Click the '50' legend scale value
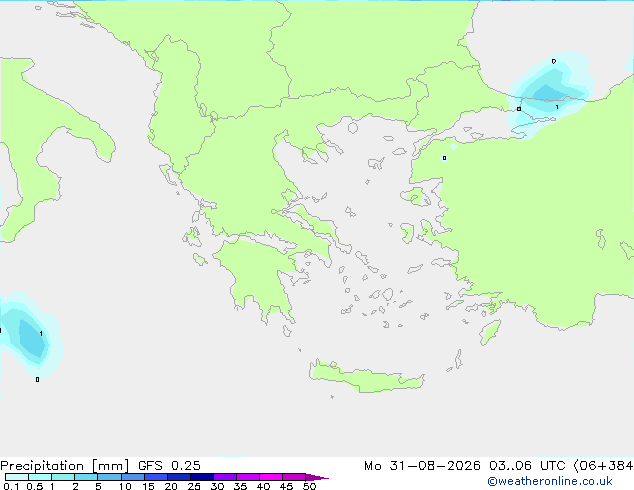Image resolution: width=634 pixels, height=490 pixels. [x=309, y=486]
